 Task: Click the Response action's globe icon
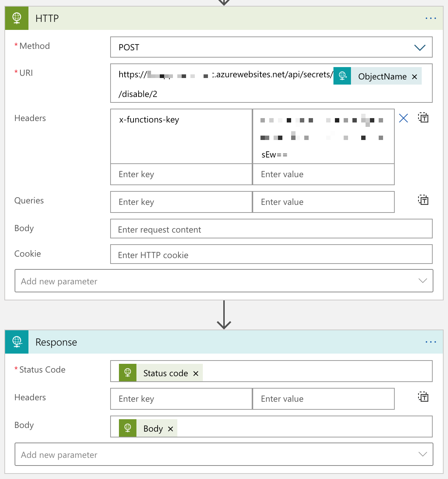pos(16,342)
